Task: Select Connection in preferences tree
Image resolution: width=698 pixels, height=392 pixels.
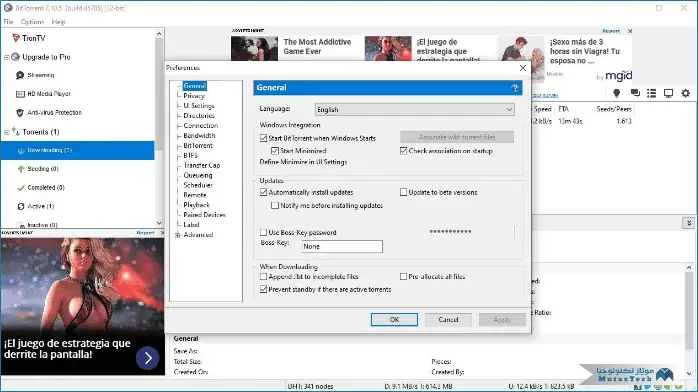Action: (201, 125)
